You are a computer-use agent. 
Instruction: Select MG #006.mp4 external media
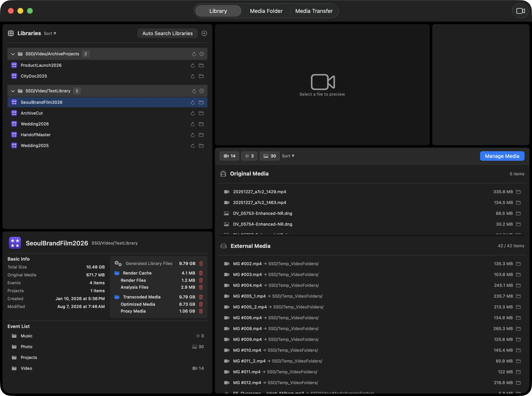(x=372, y=318)
